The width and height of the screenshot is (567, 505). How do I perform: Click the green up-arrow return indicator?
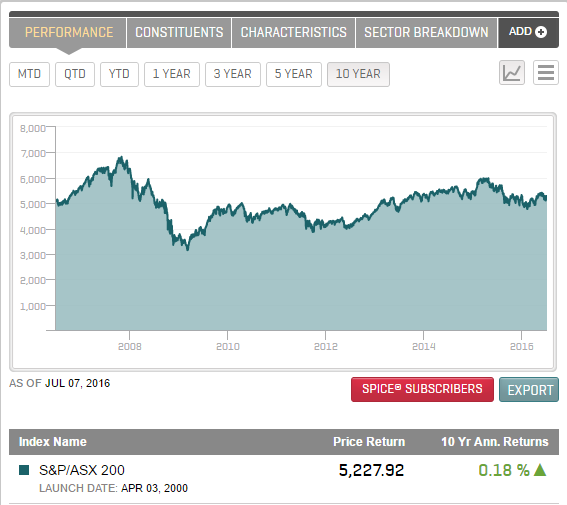tap(540, 470)
